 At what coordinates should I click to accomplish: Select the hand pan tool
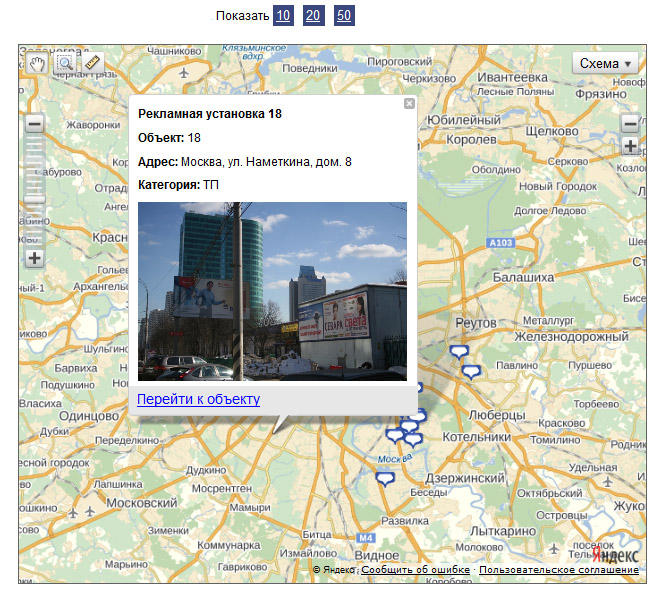(x=37, y=64)
